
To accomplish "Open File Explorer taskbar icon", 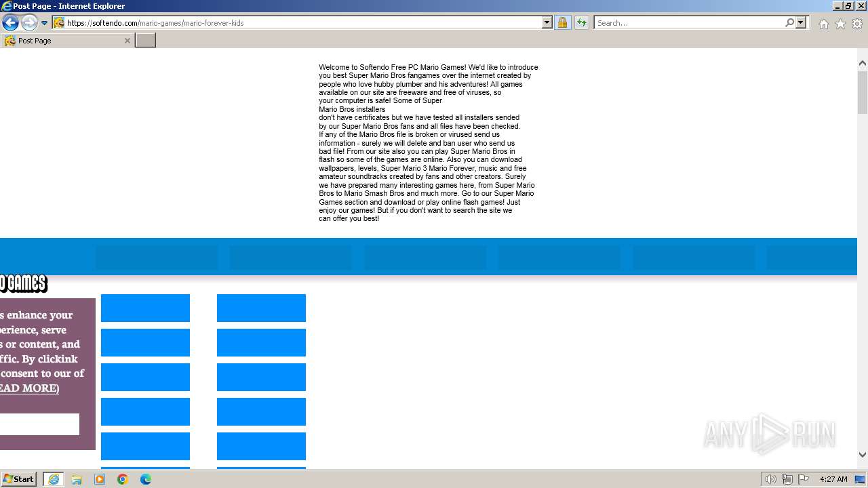I will tap(77, 479).
